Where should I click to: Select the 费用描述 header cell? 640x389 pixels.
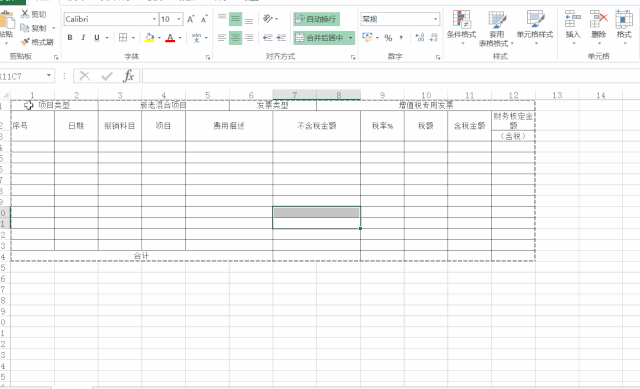(229, 126)
